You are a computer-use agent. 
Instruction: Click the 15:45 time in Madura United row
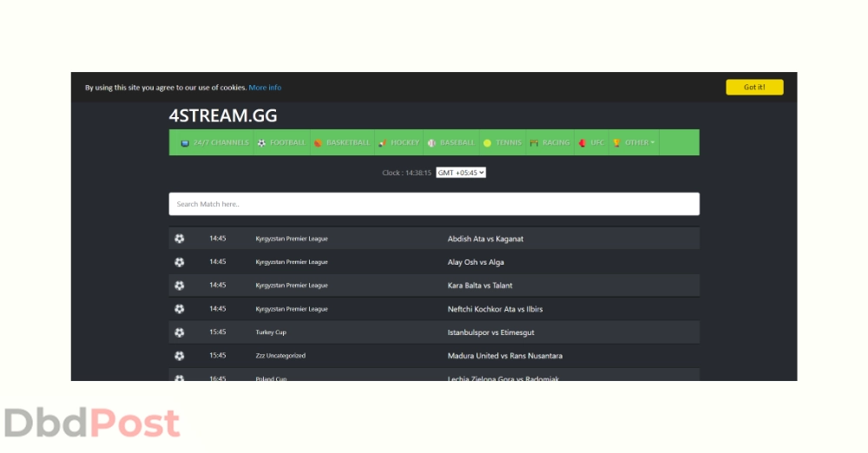(218, 356)
